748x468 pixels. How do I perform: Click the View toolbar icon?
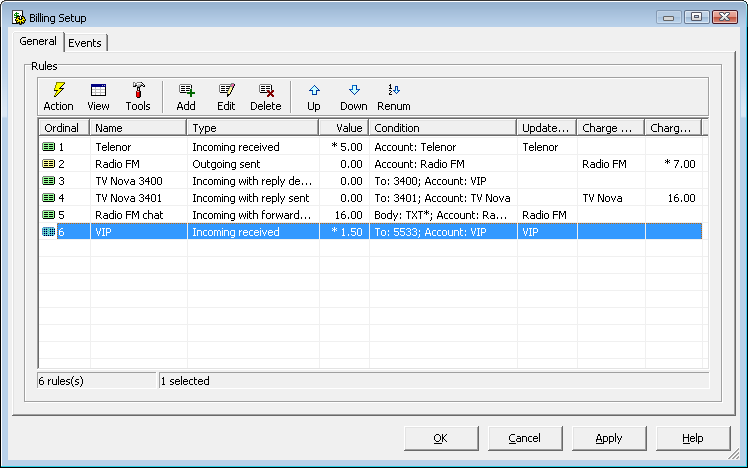(98, 97)
